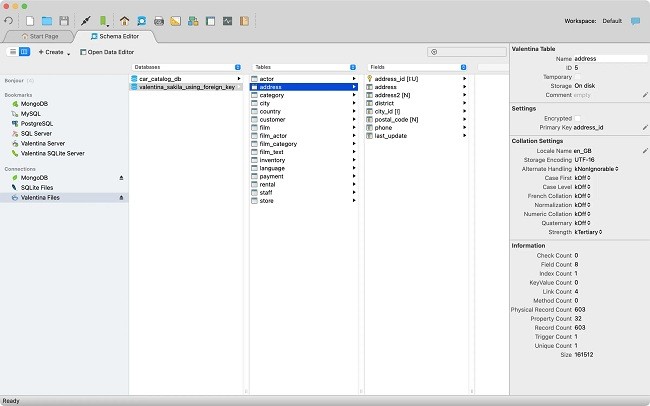Select PostgreSQL bookmark in sidebar
The width and height of the screenshot is (650, 406).
click(x=38, y=123)
